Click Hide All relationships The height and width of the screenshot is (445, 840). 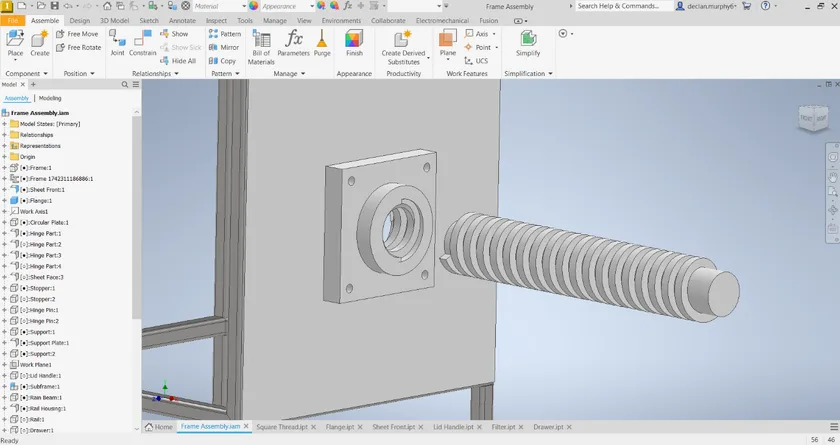(x=178, y=61)
